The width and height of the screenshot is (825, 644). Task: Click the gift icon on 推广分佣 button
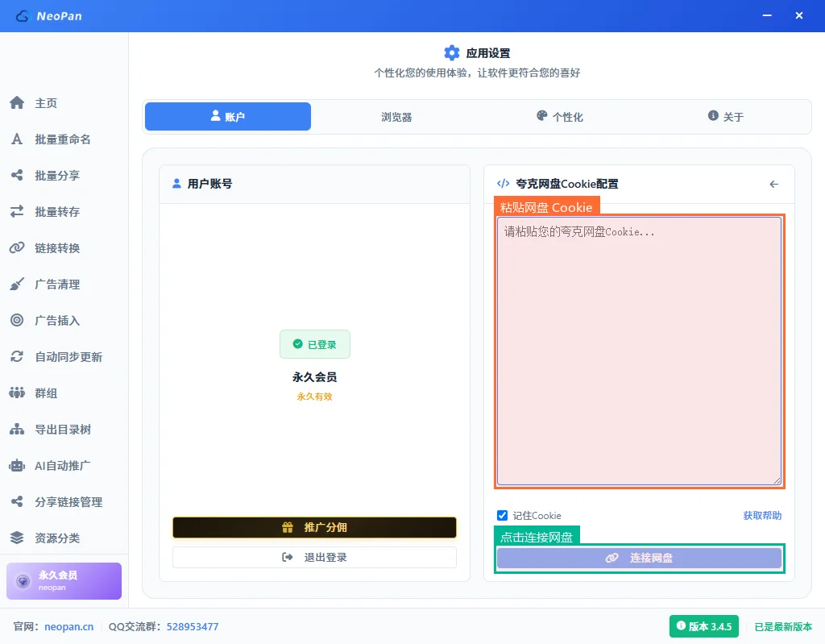[x=288, y=527]
